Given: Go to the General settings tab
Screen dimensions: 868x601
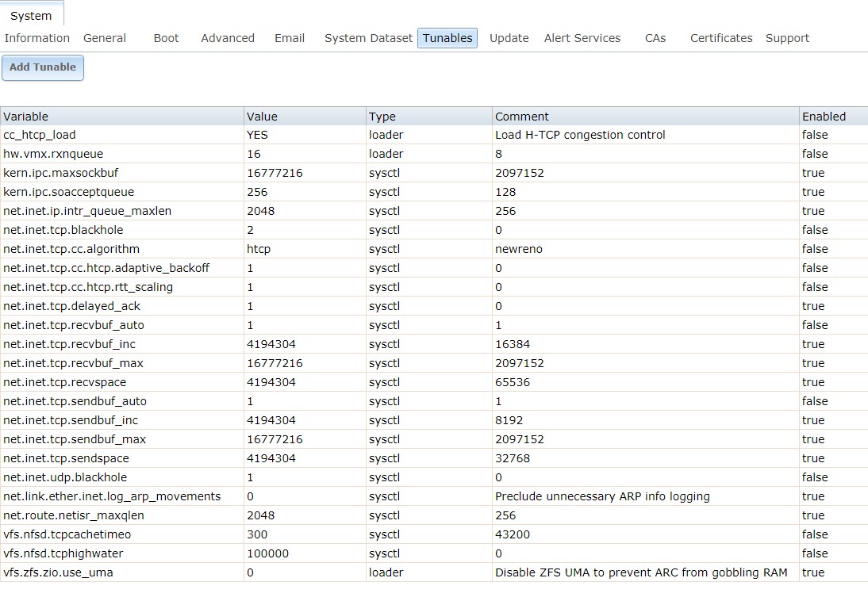Looking at the screenshot, I should [x=105, y=38].
